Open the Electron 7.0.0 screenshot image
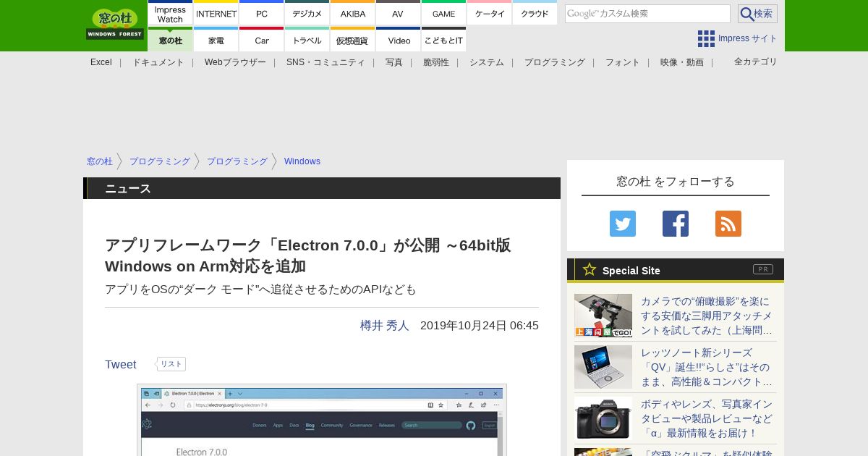The width and height of the screenshot is (868, 456). pos(322,421)
